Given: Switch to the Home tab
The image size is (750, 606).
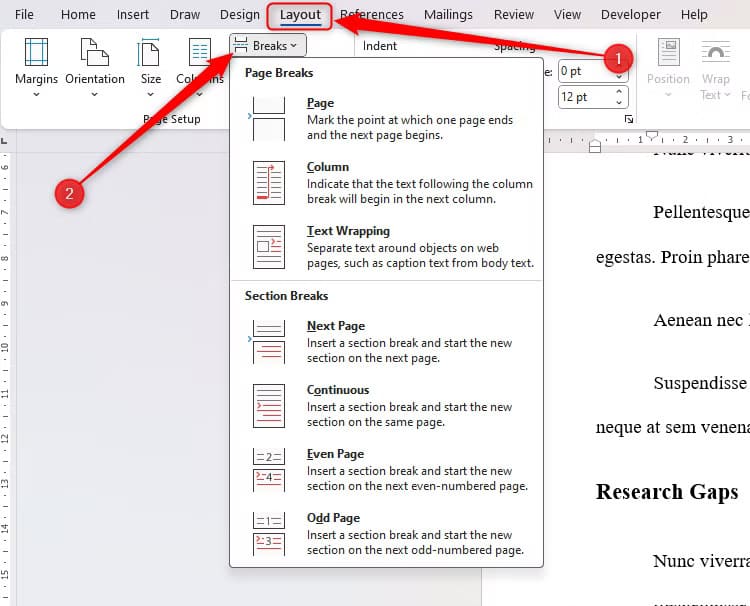Looking at the screenshot, I should 78,15.
